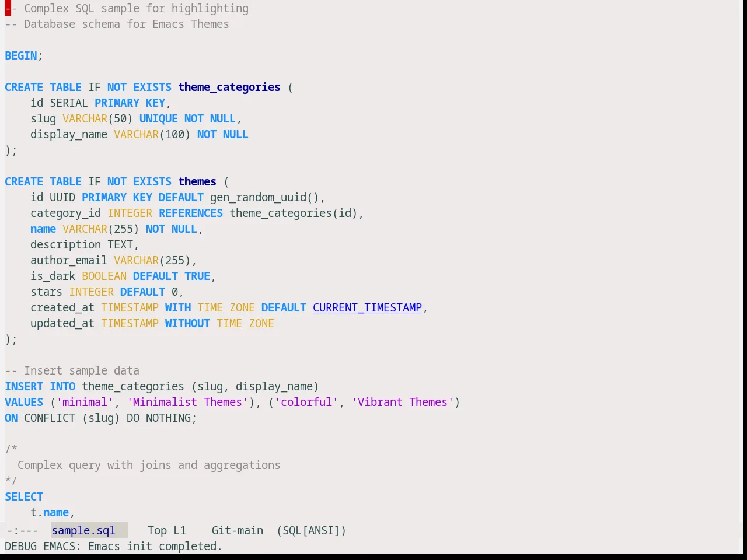Click the 'minimal' string literal
The image size is (747, 560).
[85, 402]
